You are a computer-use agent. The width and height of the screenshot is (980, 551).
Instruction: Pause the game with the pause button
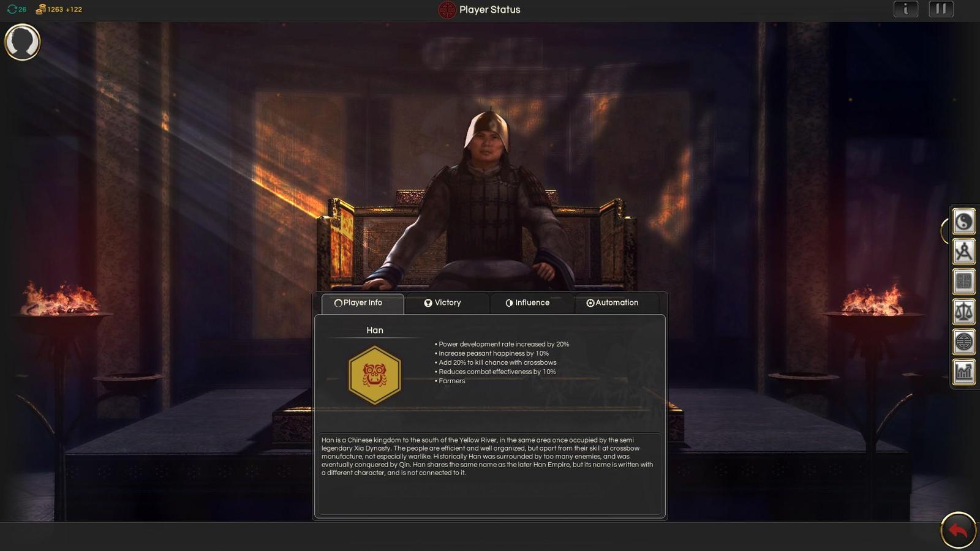coord(941,9)
